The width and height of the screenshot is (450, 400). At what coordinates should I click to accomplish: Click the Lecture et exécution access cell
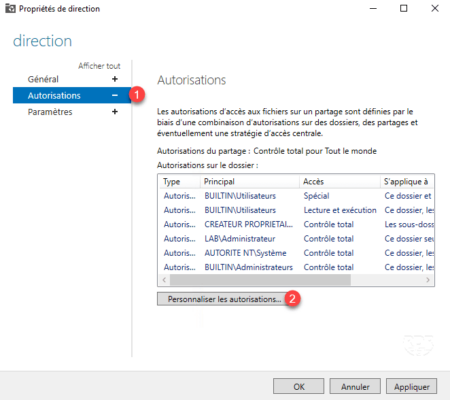tap(340, 210)
